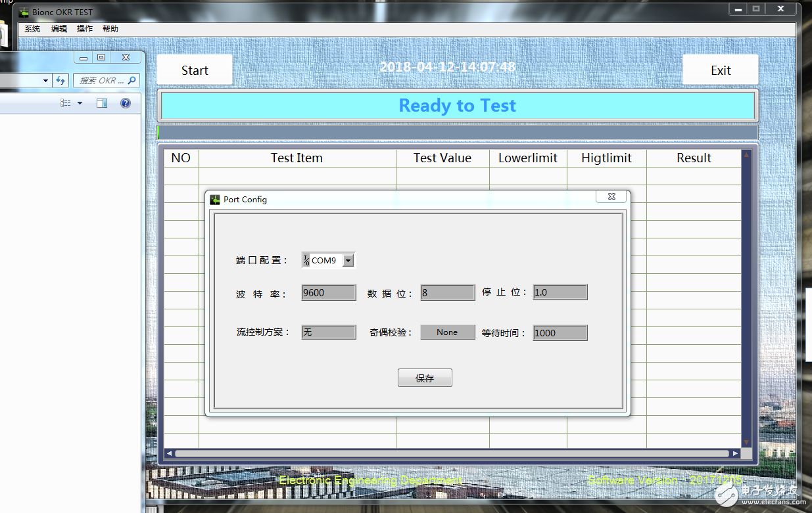Viewport: 812px width, 513px height.
Task: Open the Explorer view options dropdown arrow
Action: 80,103
